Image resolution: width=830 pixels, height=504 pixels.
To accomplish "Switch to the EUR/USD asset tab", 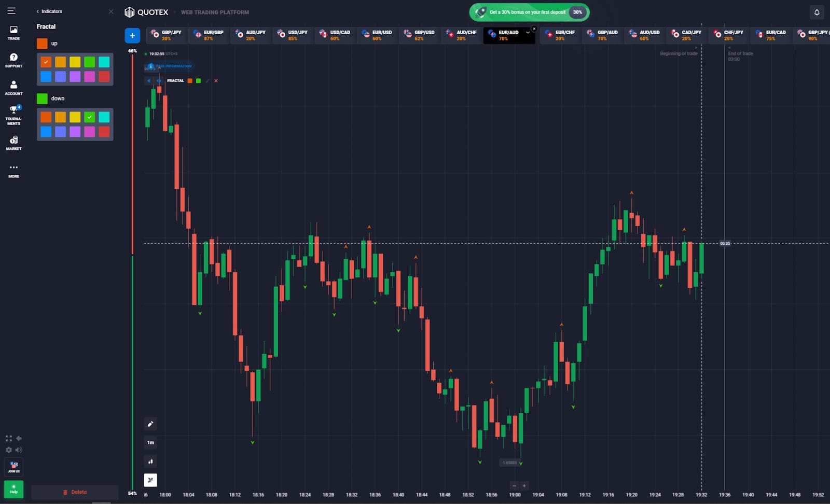I will click(377, 35).
